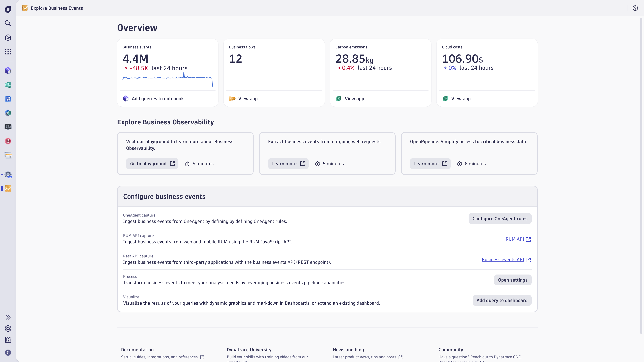Click Add query to dashboard button

[x=502, y=300]
